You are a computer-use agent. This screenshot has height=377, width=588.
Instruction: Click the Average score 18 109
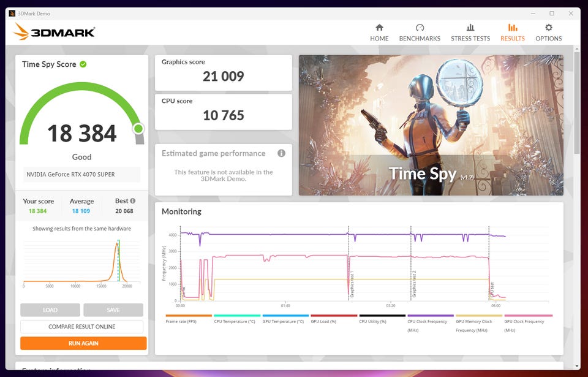81,211
